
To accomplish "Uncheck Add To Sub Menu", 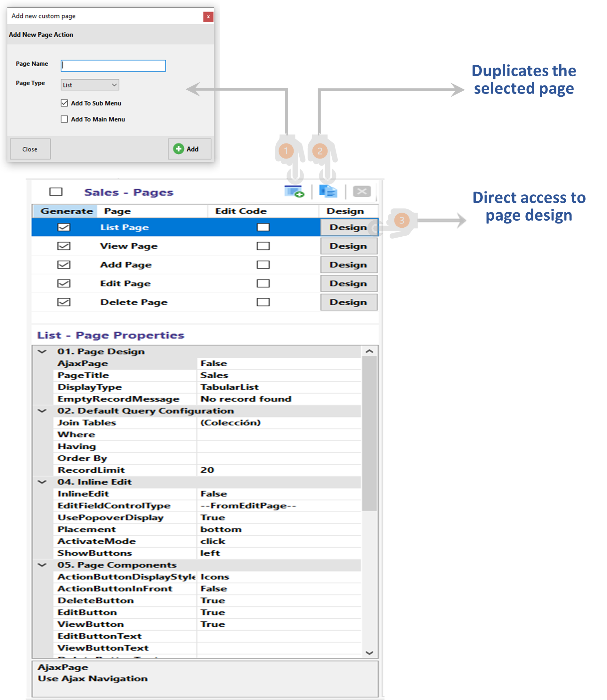I will [x=64, y=103].
